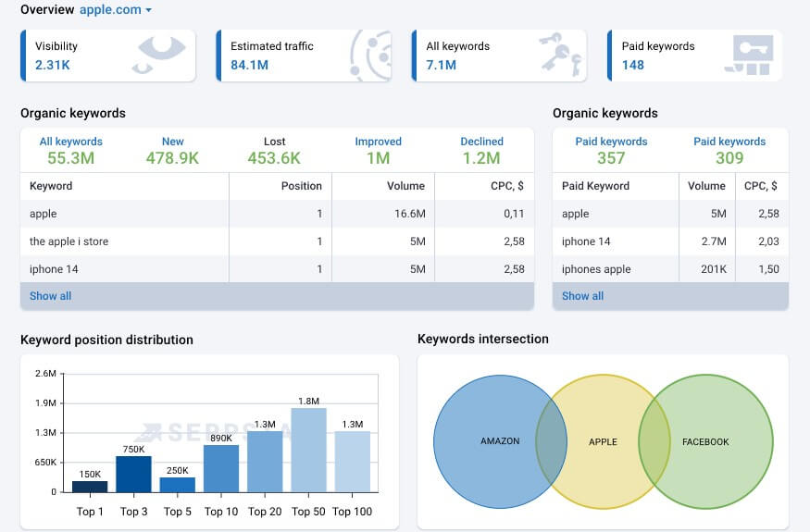
Task: Select the New 478.9K tab
Action: pos(172,150)
